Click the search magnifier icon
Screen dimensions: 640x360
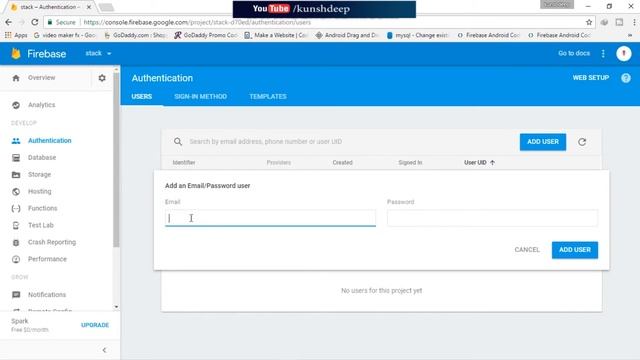[x=178, y=142]
